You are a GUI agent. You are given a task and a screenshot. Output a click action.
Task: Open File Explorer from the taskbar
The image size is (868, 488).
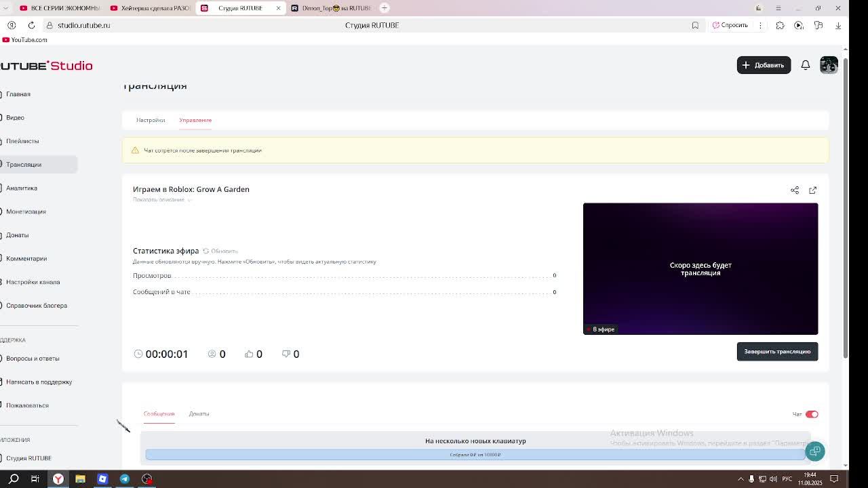pyautogui.click(x=80, y=479)
